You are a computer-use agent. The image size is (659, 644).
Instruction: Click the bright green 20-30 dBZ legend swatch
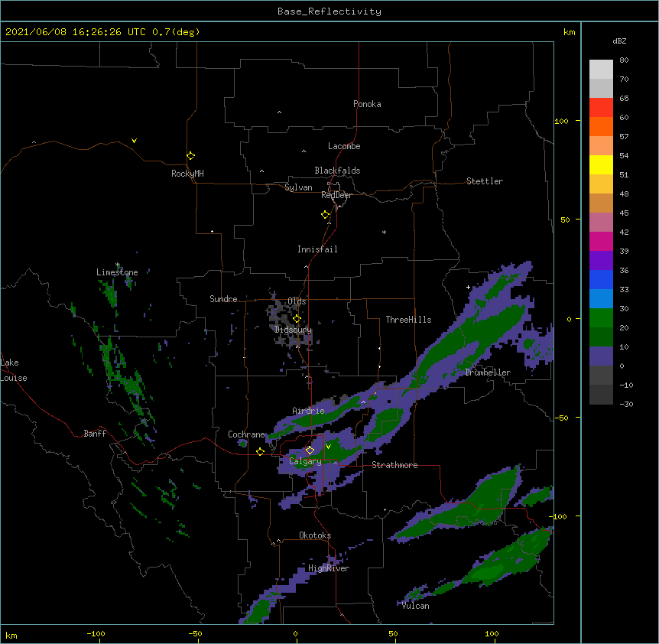click(x=601, y=317)
